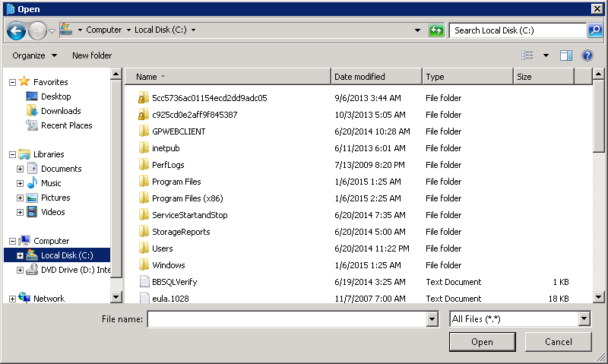Click the Forward arrow navigation button
This screenshot has width=608, height=364.
pyautogui.click(x=37, y=30)
